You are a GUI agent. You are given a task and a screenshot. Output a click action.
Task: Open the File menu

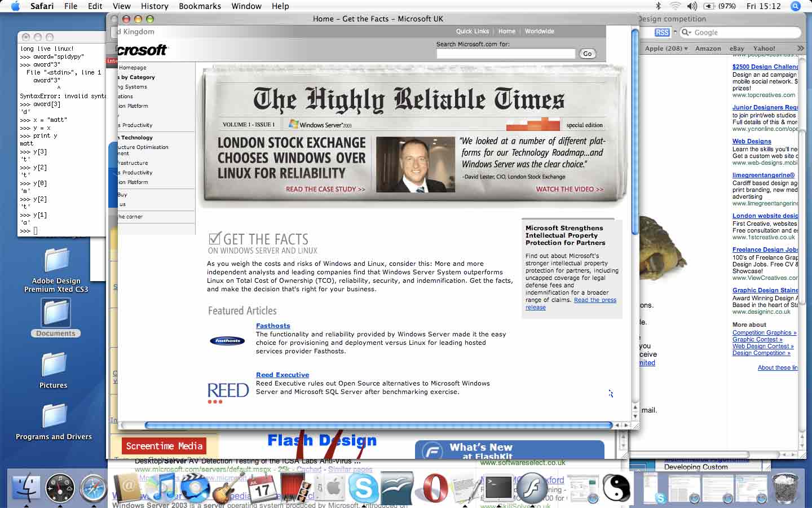pos(71,6)
